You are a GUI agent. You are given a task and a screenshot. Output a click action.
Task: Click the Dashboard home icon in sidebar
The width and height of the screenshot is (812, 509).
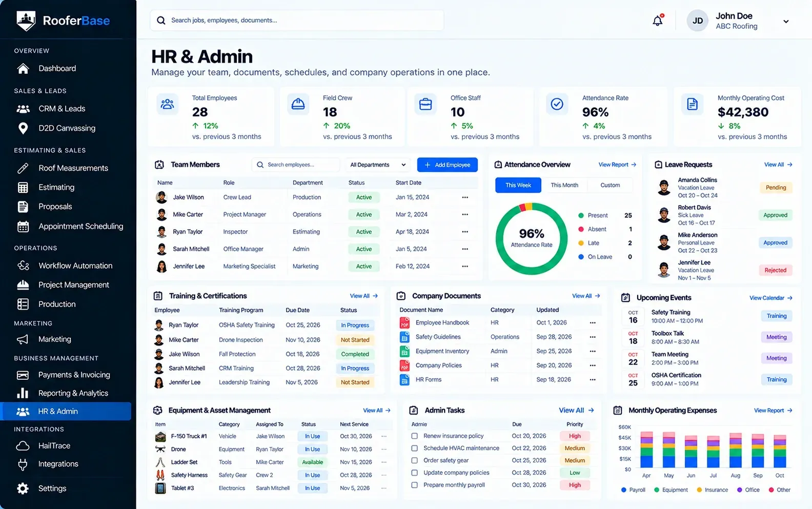pos(23,69)
